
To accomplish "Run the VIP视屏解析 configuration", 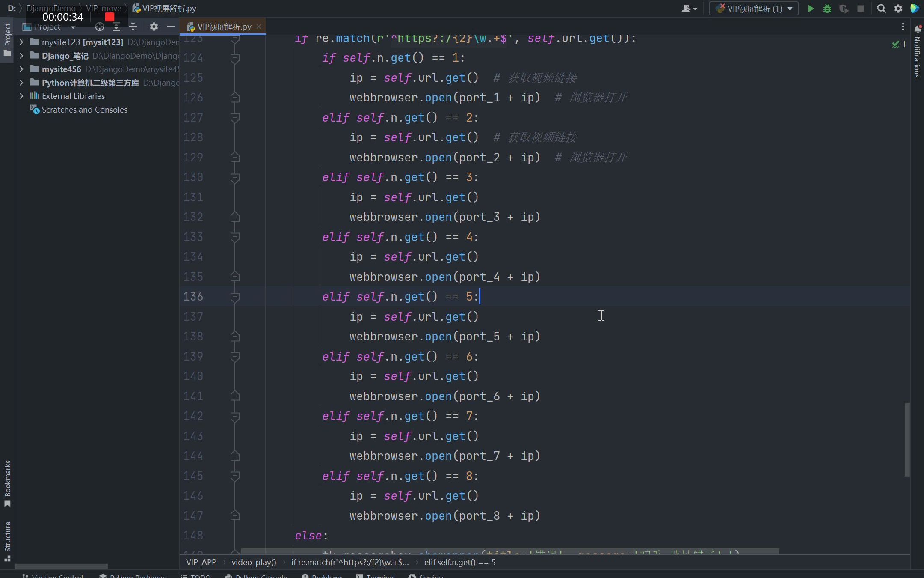I will coord(811,9).
